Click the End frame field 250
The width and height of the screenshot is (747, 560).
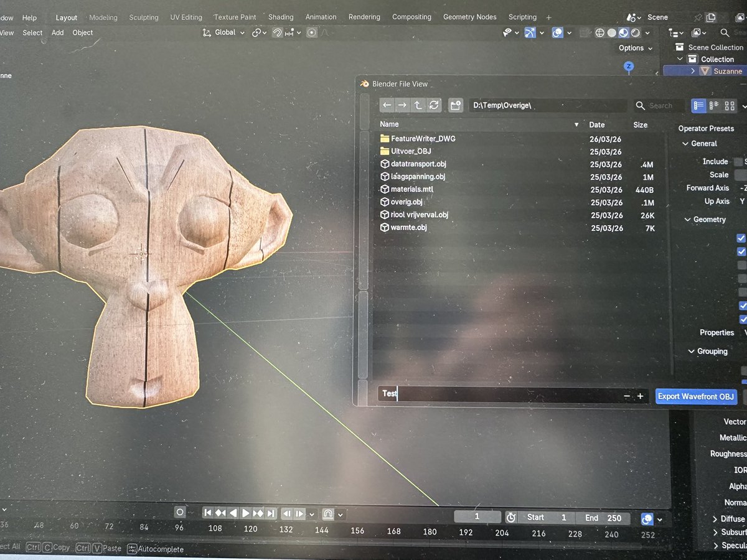pos(604,518)
